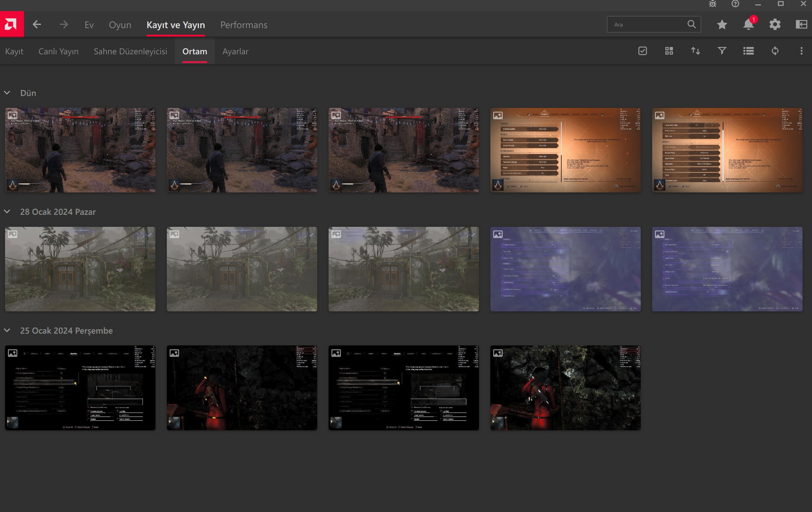
Task: Click the AMD logo home icon
Action: (x=12, y=24)
